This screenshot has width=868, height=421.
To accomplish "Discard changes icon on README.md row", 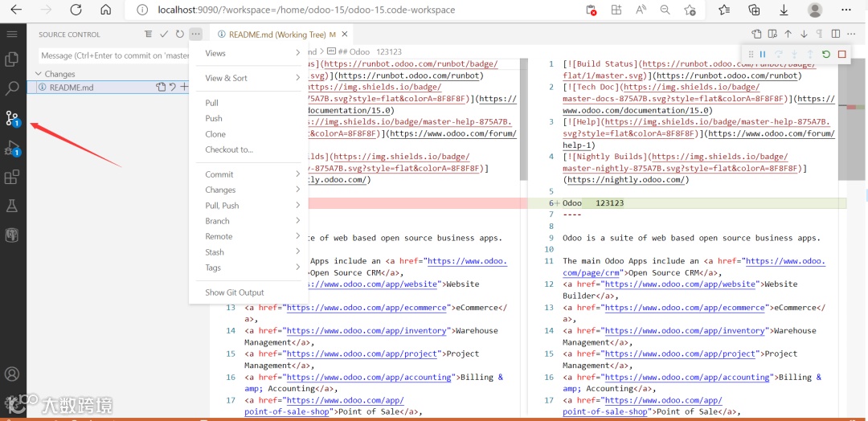I will [x=173, y=87].
